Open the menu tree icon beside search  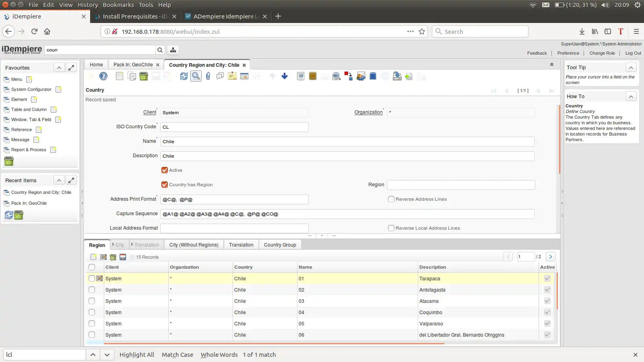(x=173, y=50)
